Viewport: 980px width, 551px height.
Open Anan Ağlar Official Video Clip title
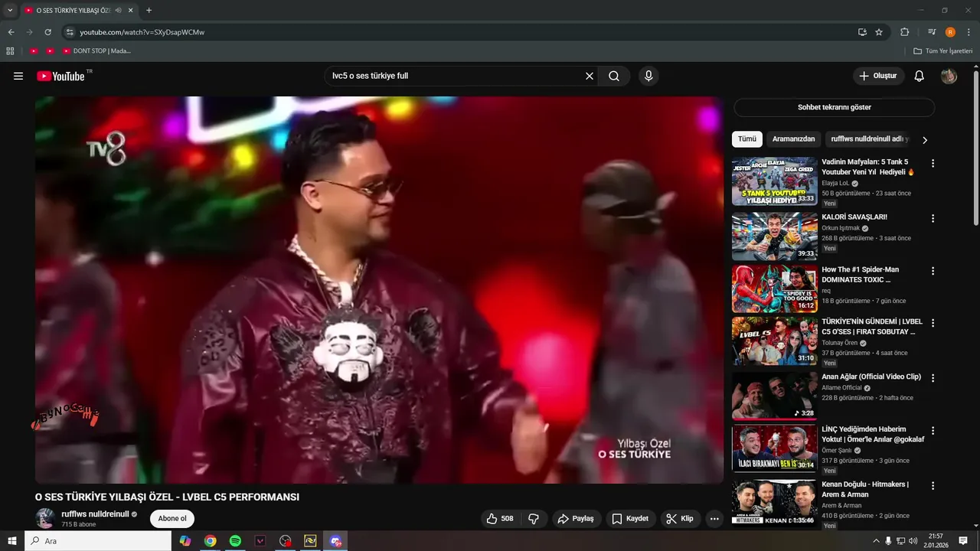pos(871,377)
